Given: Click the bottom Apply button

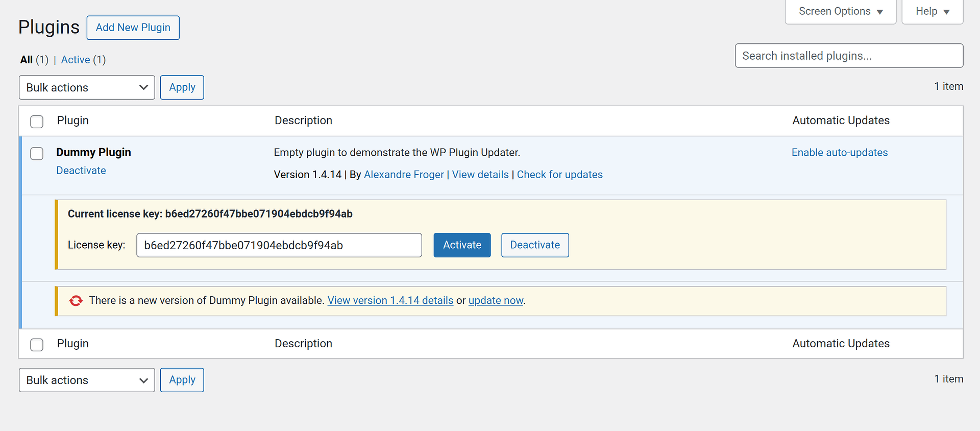Looking at the screenshot, I should [x=182, y=380].
